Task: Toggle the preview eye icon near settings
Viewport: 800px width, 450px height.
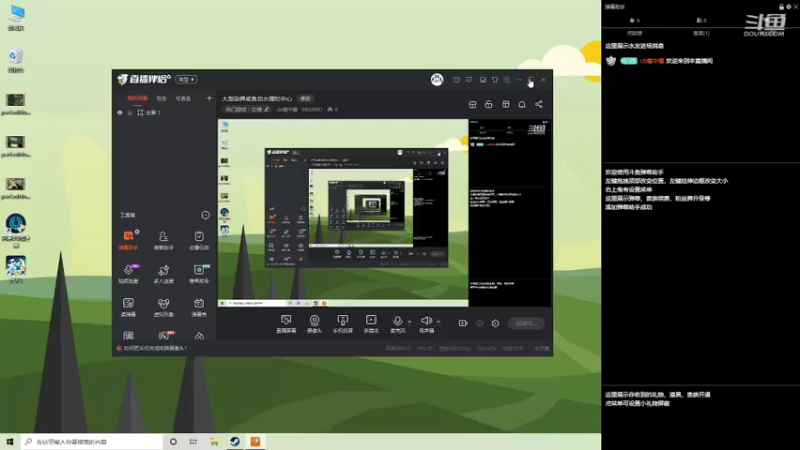Action: pyautogui.click(x=480, y=323)
